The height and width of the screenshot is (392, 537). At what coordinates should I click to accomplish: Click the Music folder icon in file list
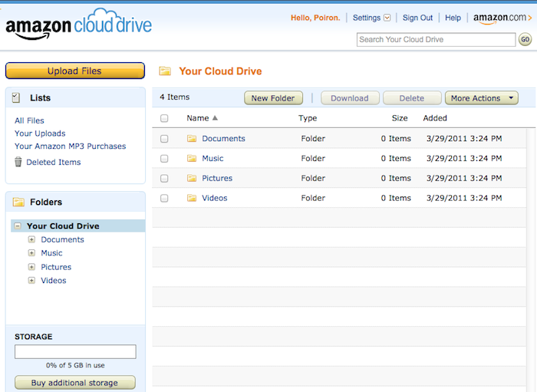tap(192, 159)
